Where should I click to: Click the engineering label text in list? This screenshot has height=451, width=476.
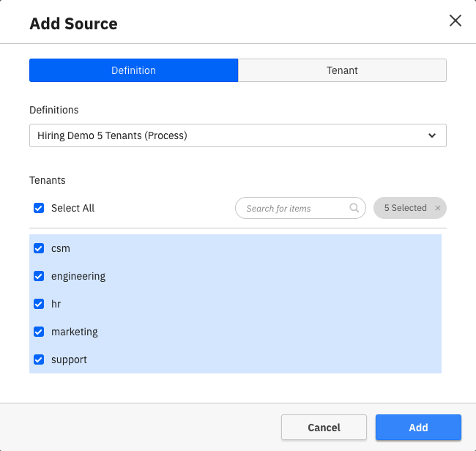coord(78,276)
